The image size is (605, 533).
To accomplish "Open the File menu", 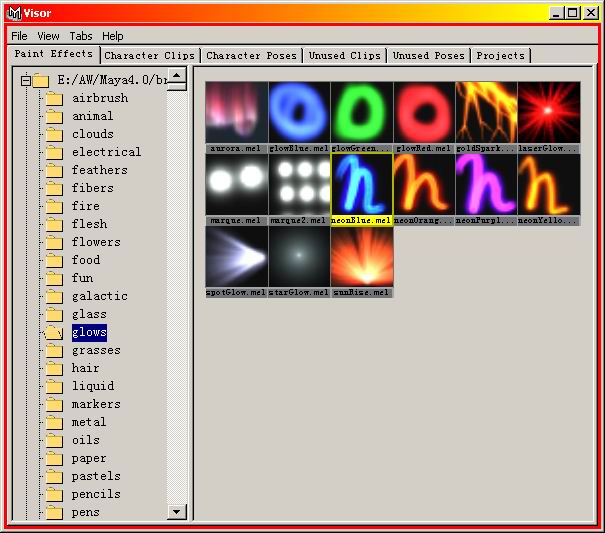I will pos(19,36).
